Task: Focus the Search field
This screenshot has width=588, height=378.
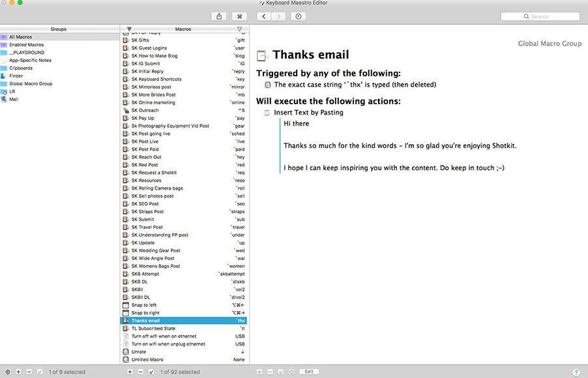Action: (x=540, y=16)
